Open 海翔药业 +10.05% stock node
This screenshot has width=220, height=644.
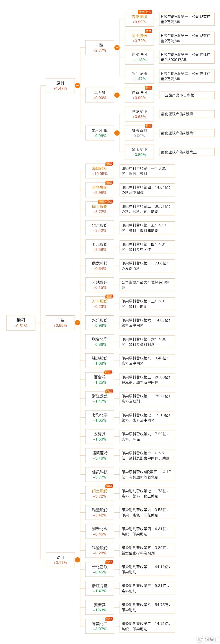point(100,171)
